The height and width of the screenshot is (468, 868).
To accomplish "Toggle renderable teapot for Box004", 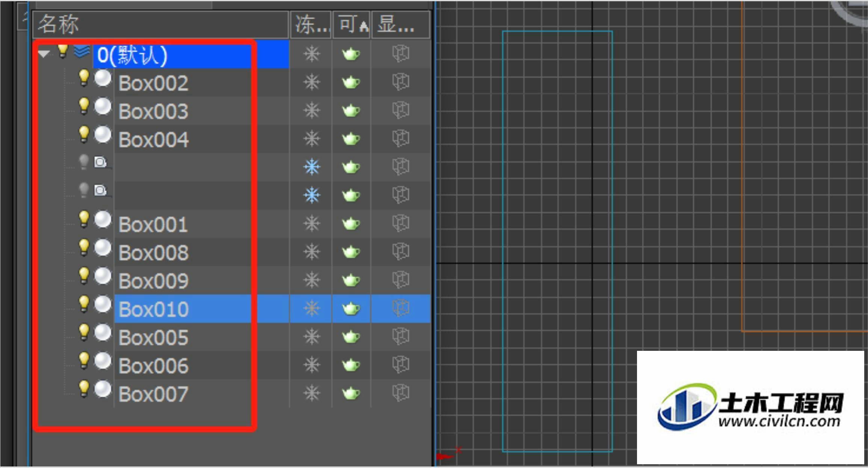I will pyautogui.click(x=351, y=139).
